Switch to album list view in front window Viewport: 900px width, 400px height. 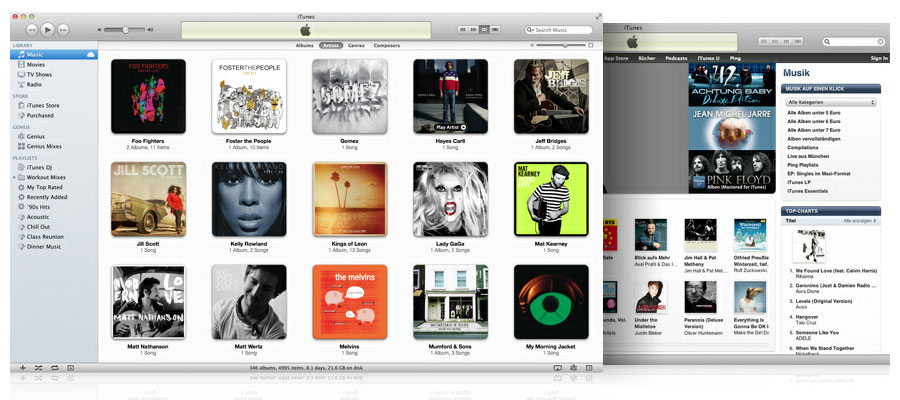(474, 29)
